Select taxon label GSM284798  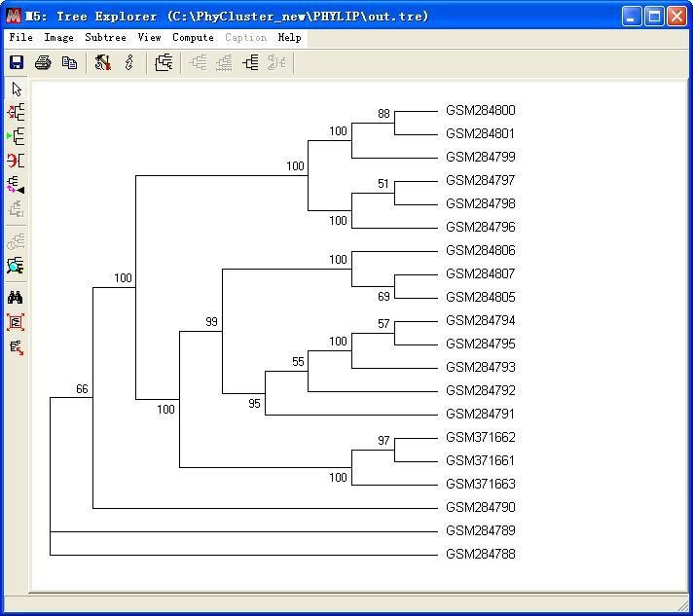click(481, 203)
